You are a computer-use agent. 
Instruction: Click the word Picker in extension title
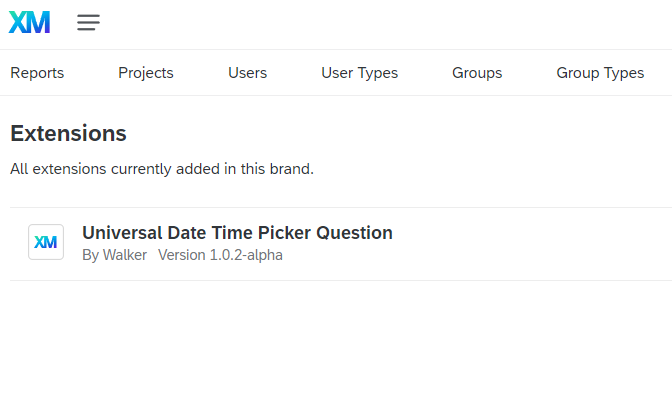(x=284, y=233)
